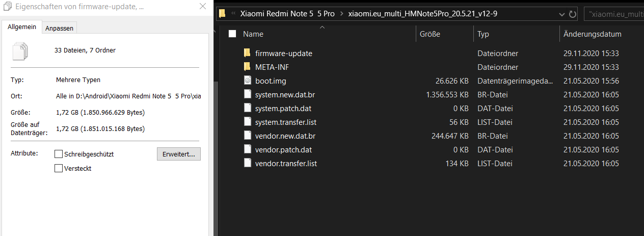Image resolution: width=644 pixels, height=236 pixels.
Task: Click the 244.647 KB size value
Action: tap(449, 136)
